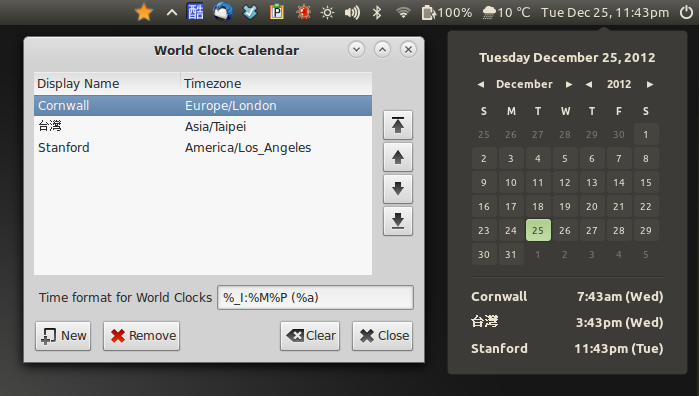This screenshot has width=699, height=396.
Task: Open the clipboard P tray icon
Action: tap(277, 12)
